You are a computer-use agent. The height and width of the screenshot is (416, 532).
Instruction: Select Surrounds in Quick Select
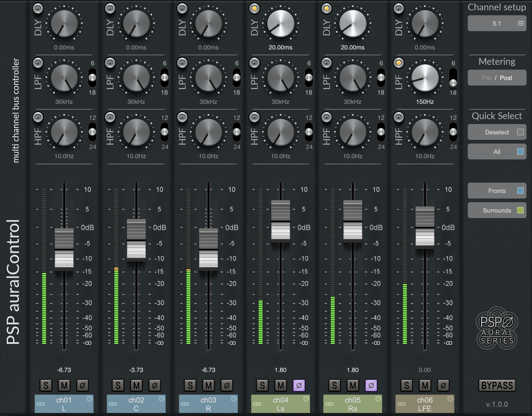click(x=497, y=210)
